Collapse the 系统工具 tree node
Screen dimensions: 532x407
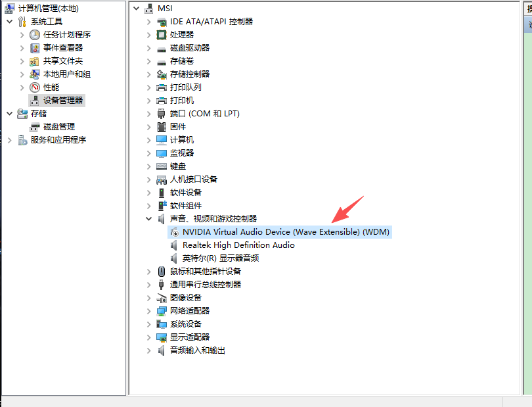[9, 22]
